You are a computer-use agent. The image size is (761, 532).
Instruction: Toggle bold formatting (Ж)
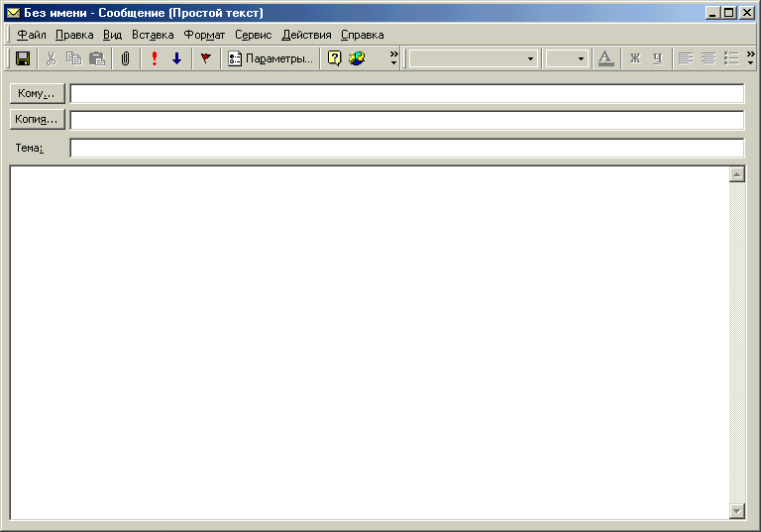click(635, 58)
